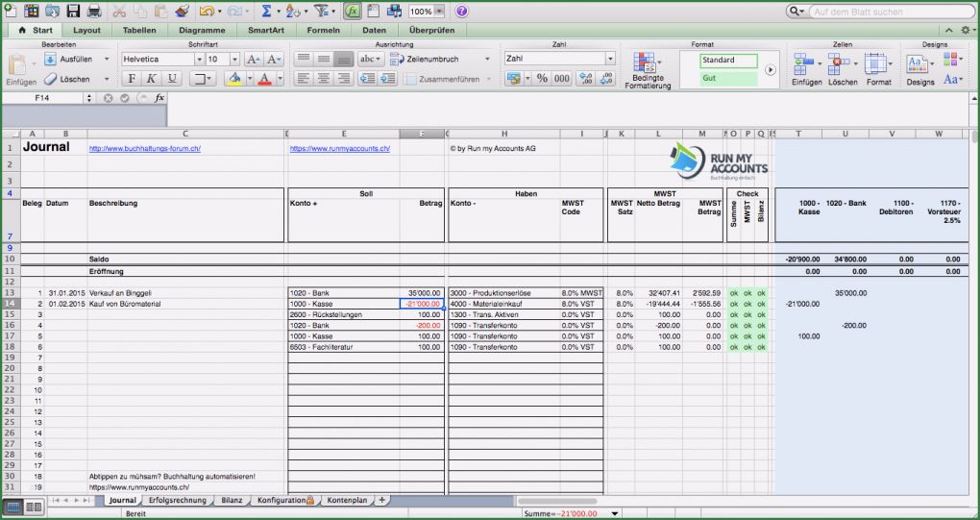Viewport: 980px width, 520px height.
Task: Click the horizontal scrollbar thumb
Action: coord(557,501)
